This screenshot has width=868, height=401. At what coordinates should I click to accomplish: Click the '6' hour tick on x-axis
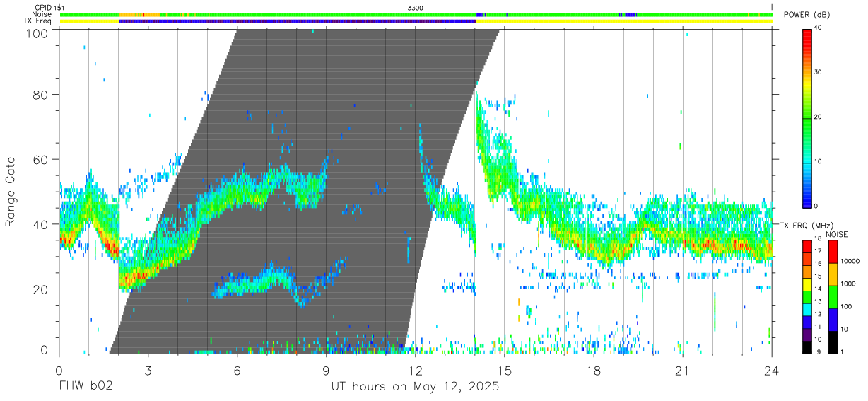coord(237,370)
